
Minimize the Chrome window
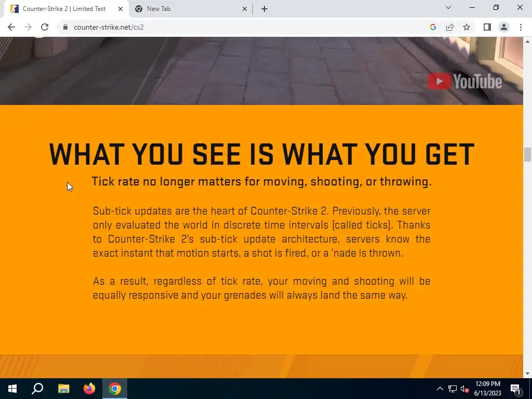[x=472, y=7]
